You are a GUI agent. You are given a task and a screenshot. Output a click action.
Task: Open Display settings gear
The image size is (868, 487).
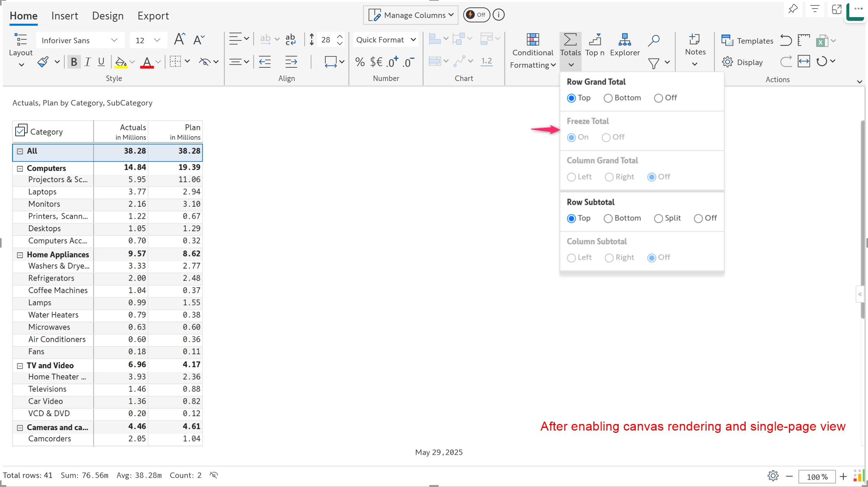point(727,62)
